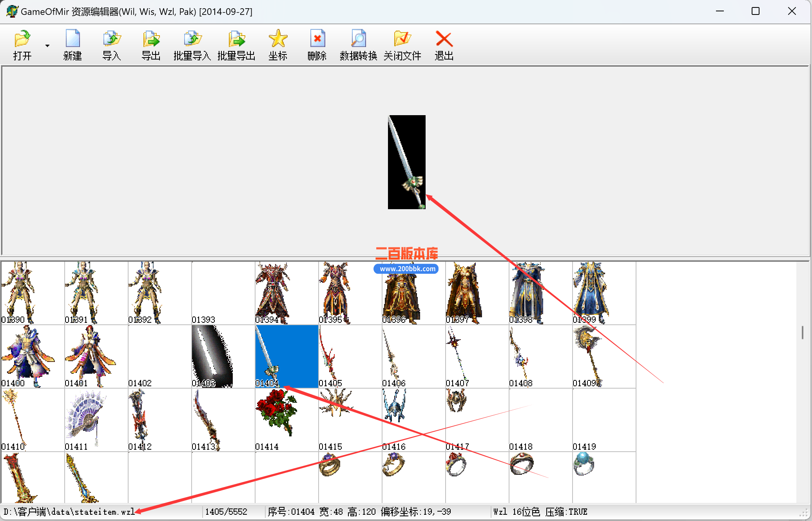Click the 1405/5552 counter in status bar
812x521 pixels.
(226, 512)
